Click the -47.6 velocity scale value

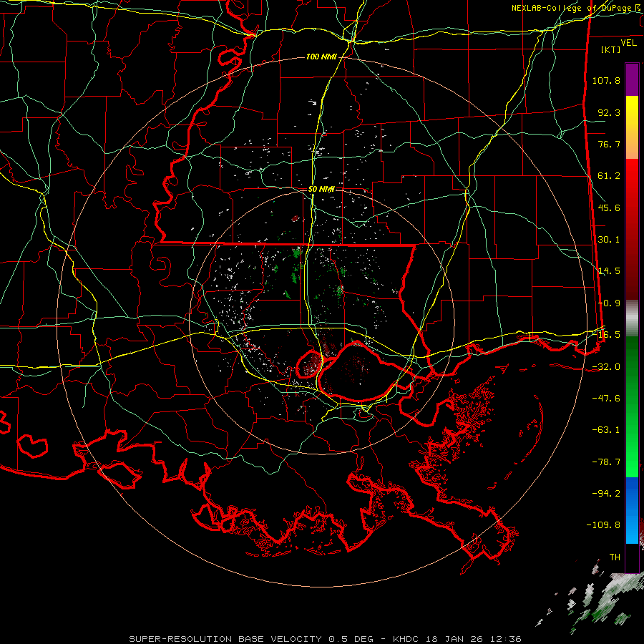(x=606, y=399)
